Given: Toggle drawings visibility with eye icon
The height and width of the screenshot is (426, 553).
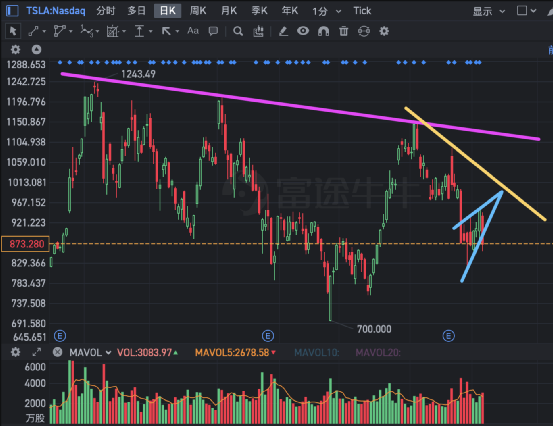Looking at the screenshot, I should tap(303, 31).
